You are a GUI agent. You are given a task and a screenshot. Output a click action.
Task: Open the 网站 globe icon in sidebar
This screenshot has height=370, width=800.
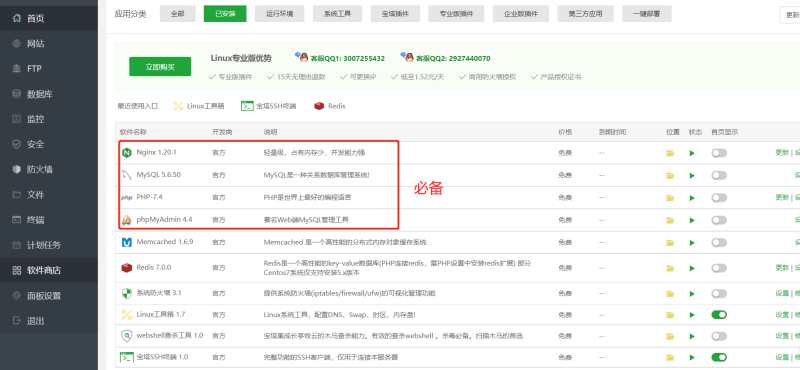[17, 44]
